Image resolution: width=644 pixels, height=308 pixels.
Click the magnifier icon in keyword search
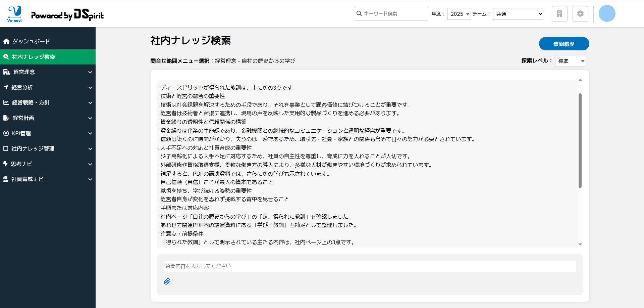(359, 14)
